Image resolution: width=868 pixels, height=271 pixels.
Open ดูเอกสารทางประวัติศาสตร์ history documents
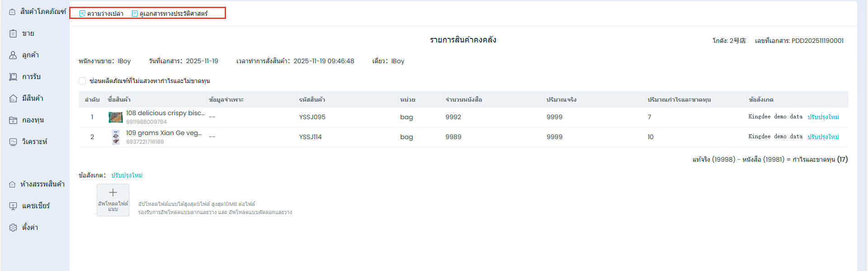click(170, 14)
